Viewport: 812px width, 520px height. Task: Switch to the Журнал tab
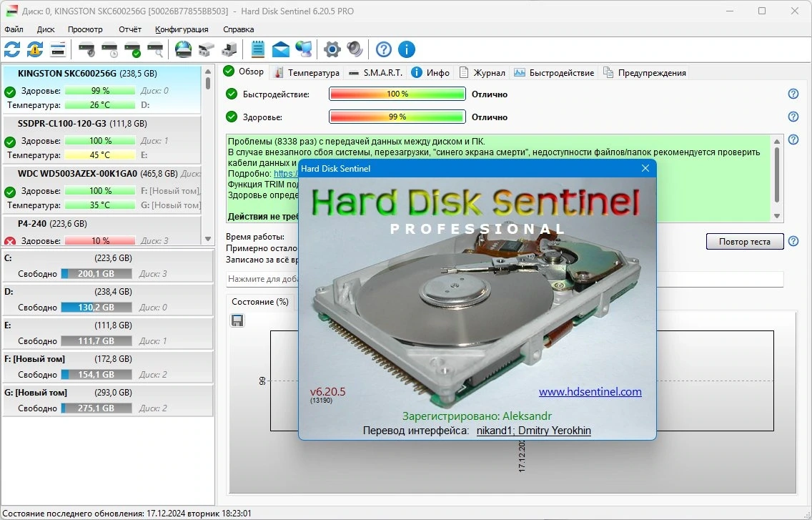click(x=482, y=72)
